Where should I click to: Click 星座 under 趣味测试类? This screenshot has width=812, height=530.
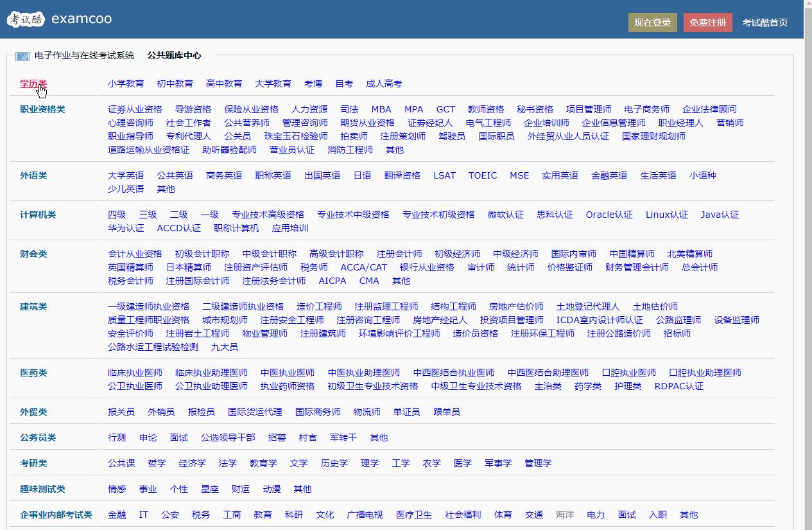209,489
